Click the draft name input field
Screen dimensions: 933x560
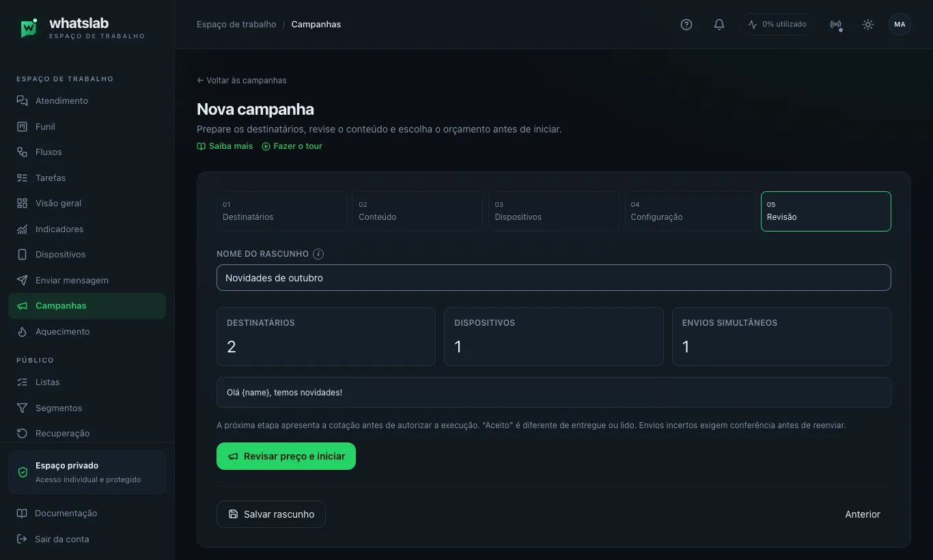pyautogui.click(x=554, y=278)
